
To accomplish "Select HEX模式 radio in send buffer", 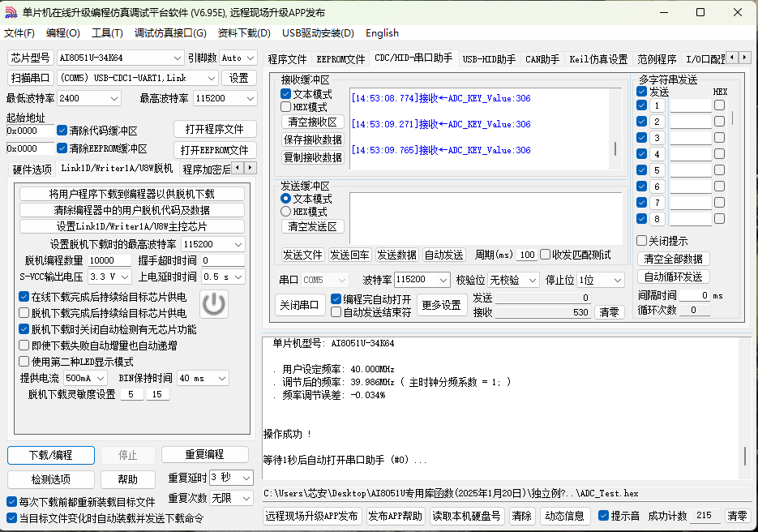I will (286, 211).
